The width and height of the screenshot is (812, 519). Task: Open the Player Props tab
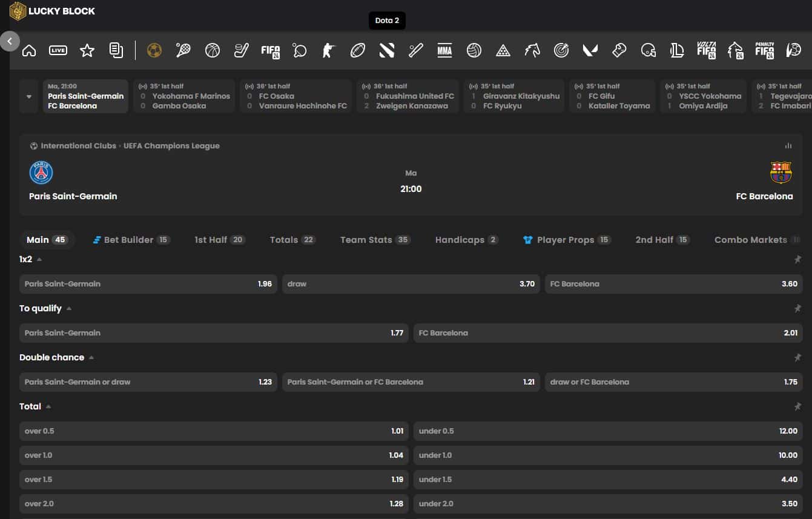[x=567, y=240]
